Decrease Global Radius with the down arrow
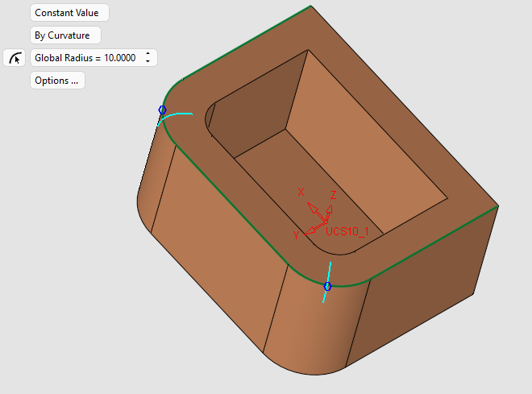Screen dimensions: 532x394 [x=148, y=61]
